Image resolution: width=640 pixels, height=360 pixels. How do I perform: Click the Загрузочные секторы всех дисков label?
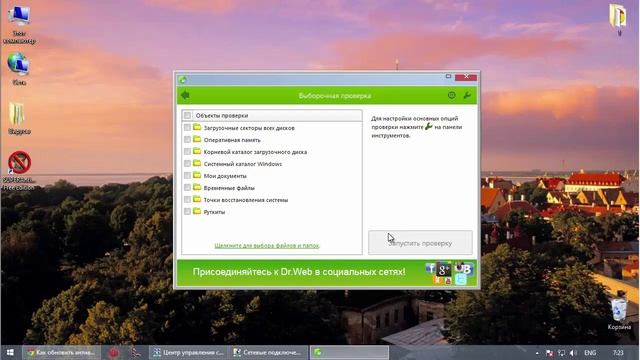coord(249,128)
